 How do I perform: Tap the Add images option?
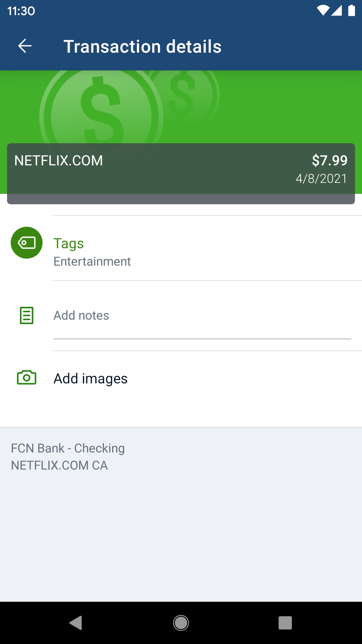tap(90, 379)
